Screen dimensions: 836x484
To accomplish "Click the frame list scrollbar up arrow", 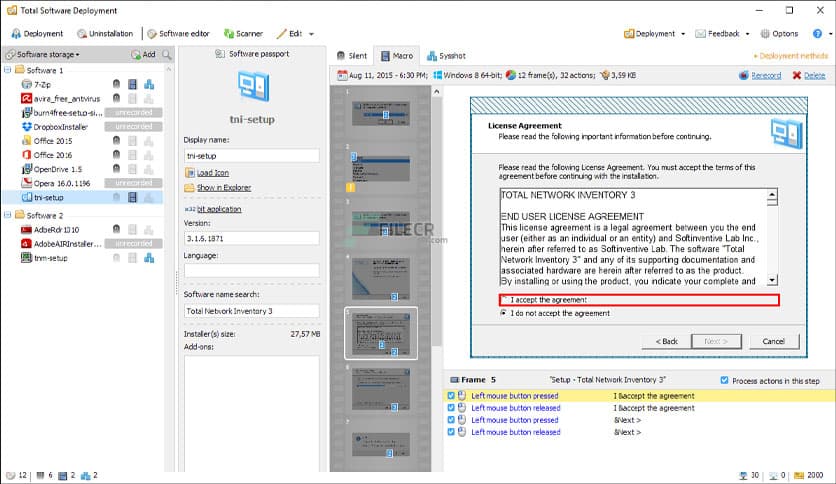I will click(437, 92).
